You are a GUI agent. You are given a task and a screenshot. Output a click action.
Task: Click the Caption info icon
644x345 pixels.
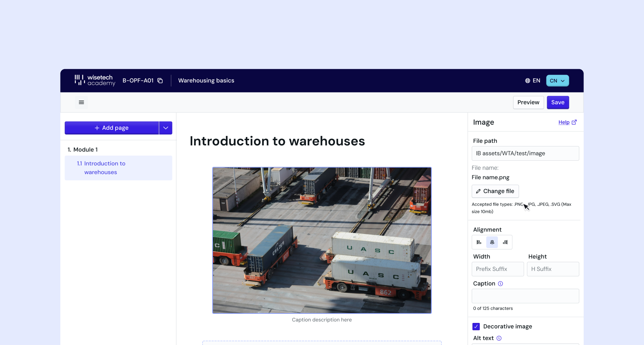point(500,284)
